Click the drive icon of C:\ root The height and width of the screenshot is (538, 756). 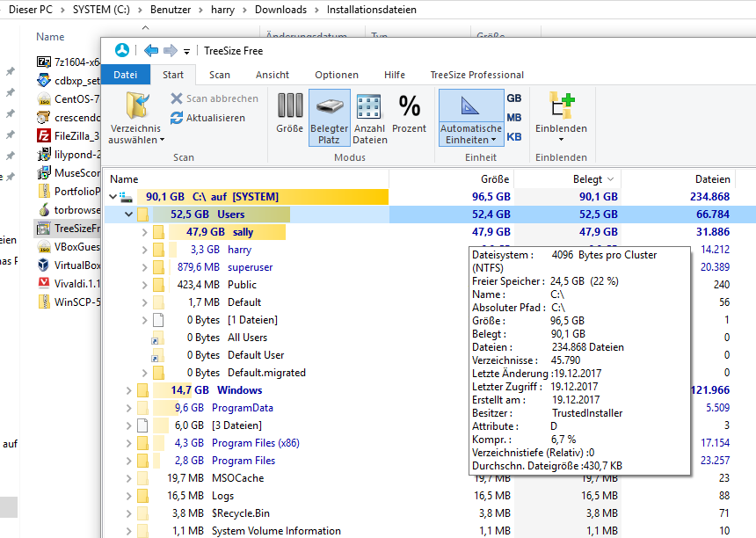(126, 197)
